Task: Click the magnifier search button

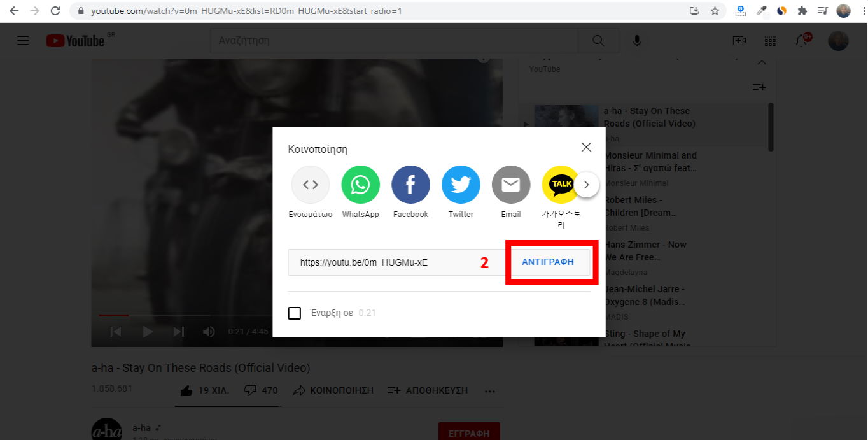Action: point(598,41)
